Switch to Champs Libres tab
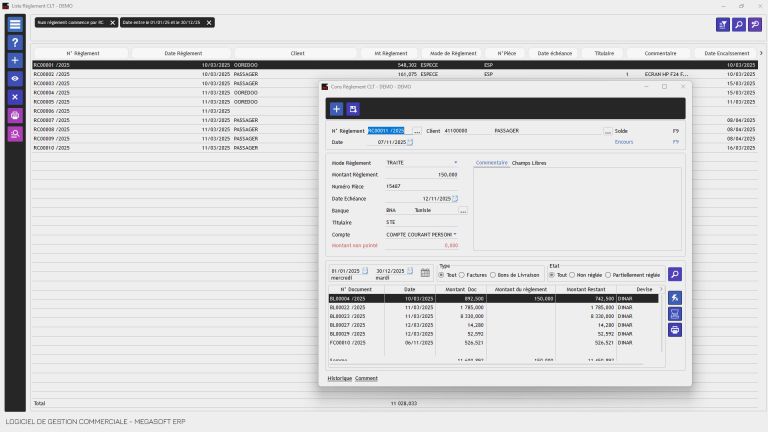The height and width of the screenshot is (432, 768). (529, 163)
